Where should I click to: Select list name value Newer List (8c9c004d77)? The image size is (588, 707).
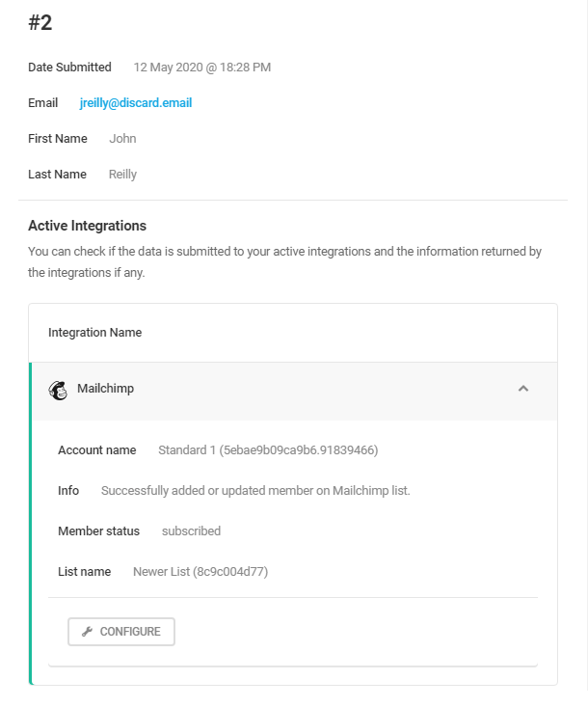[200, 572]
